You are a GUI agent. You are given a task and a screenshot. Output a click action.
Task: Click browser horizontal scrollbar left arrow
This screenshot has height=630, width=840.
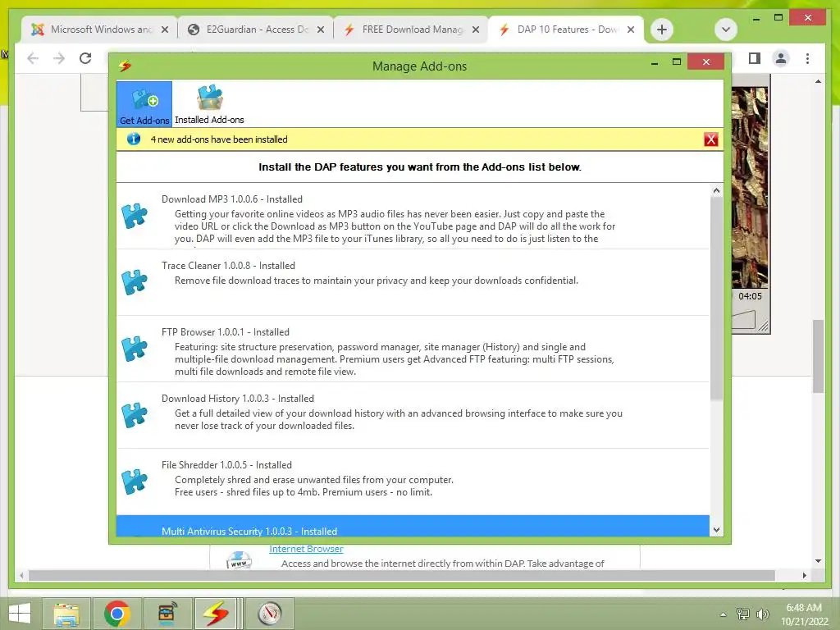21,575
